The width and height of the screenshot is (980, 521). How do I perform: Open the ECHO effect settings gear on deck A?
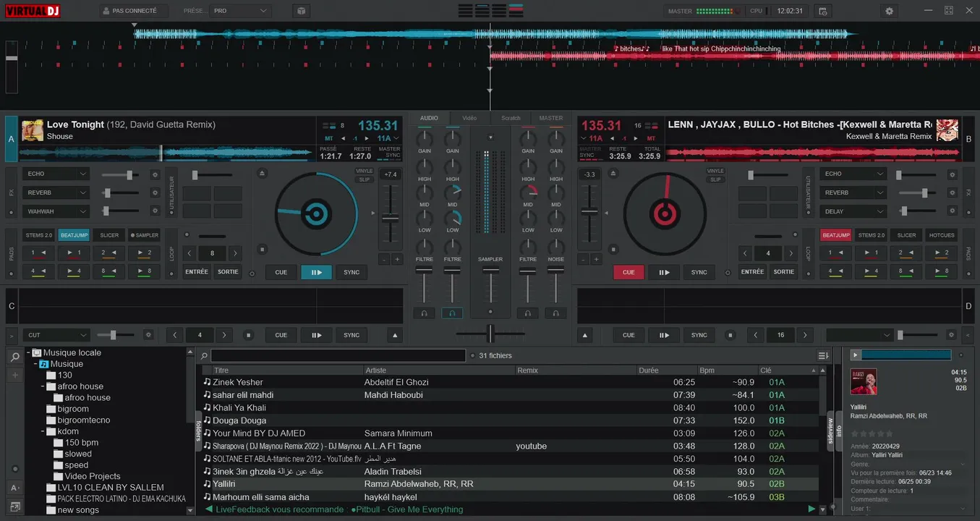pyautogui.click(x=154, y=174)
